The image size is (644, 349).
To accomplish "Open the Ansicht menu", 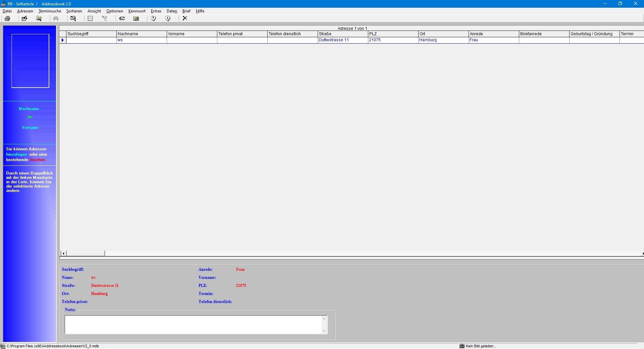I will click(94, 11).
